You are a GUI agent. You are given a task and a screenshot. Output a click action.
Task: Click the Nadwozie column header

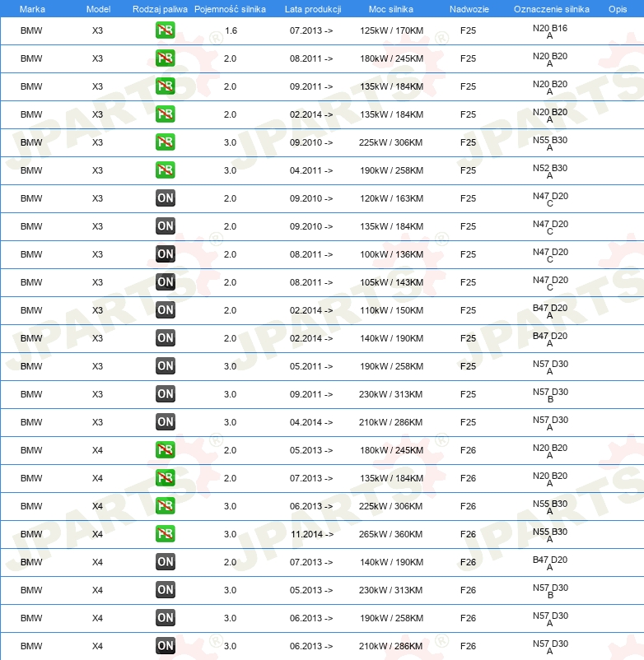[469, 9]
